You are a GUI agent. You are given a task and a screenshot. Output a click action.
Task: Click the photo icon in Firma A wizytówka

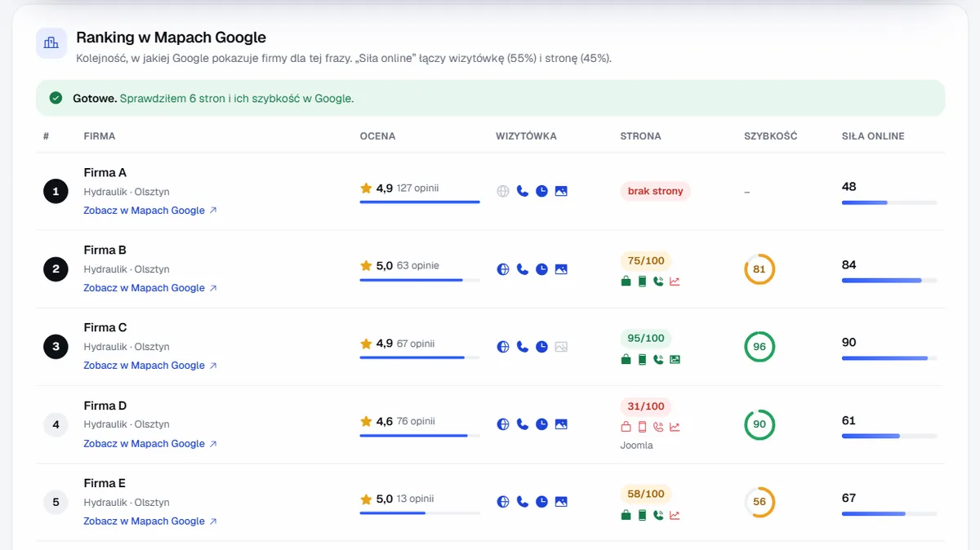click(561, 191)
